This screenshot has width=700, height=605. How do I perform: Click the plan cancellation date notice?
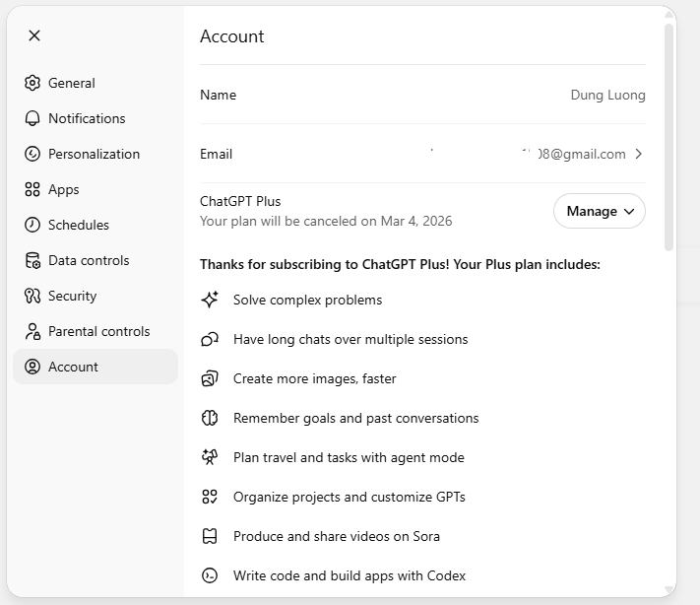click(x=326, y=221)
